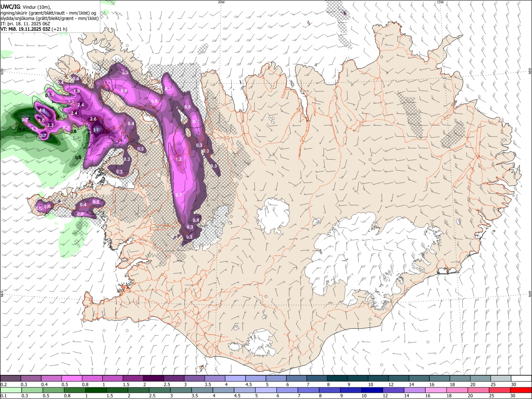Viewport: 532px width, 399px height.
Task: Select the 25 light grey swatch, upper legend row
Action: tap(501, 378)
